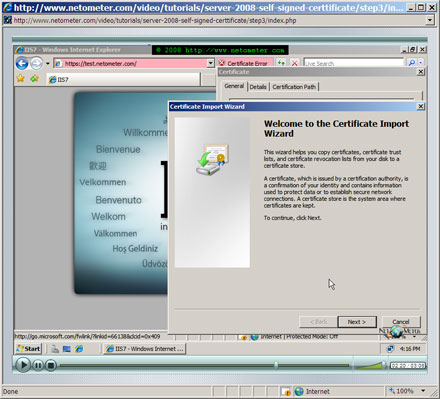Screen dimensions: 440x399
Task: Close the Certificate Import Wizard dialog
Action: point(421,106)
